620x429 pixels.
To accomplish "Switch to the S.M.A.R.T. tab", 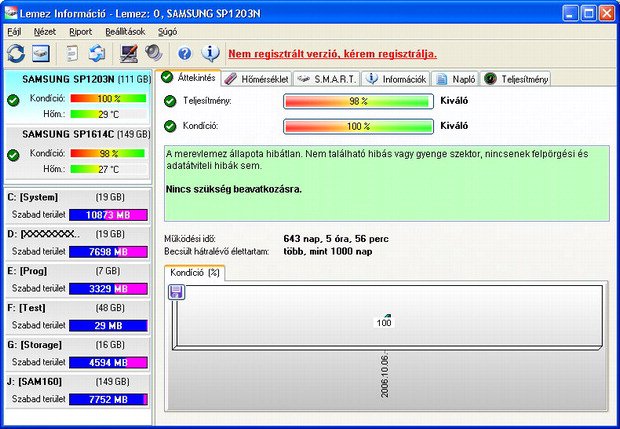I will [326, 79].
